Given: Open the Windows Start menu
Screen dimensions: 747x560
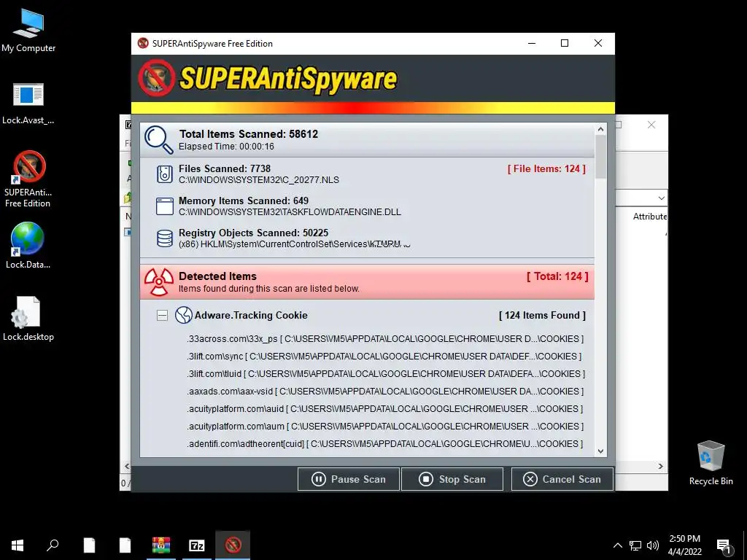Looking at the screenshot, I should click(x=18, y=545).
